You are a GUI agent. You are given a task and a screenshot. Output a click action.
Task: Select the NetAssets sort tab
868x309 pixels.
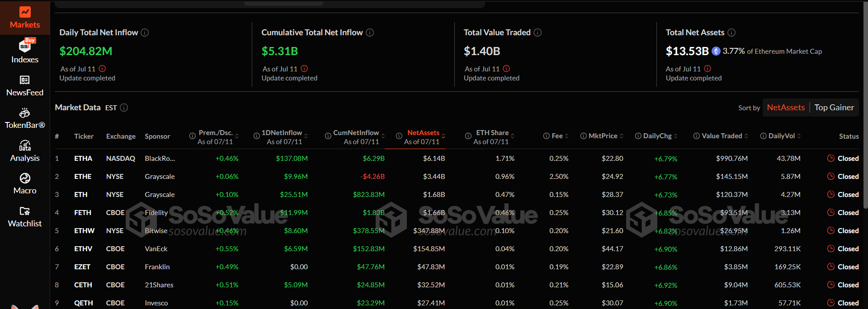pos(786,108)
